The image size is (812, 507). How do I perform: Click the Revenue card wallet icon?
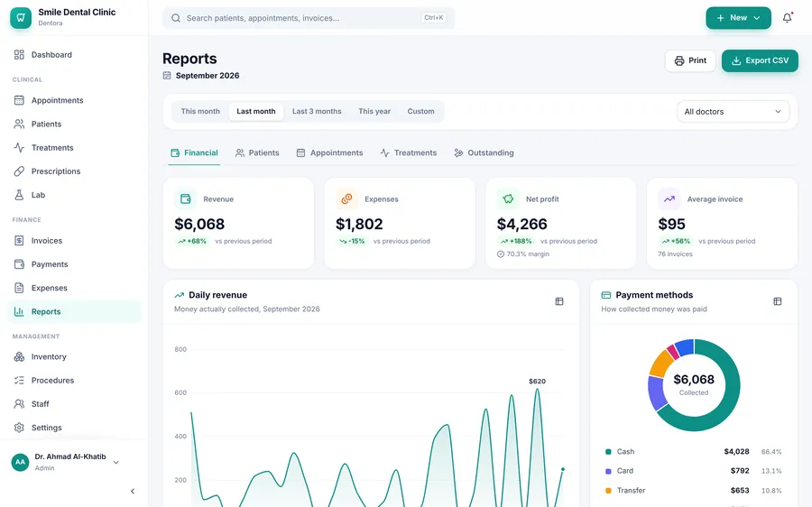185,198
